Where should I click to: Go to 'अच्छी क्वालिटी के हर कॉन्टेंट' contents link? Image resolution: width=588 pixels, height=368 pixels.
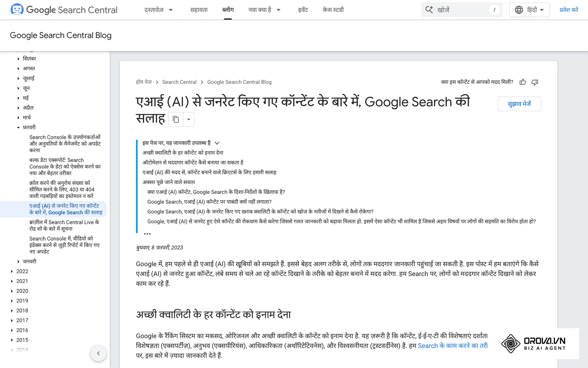pyautogui.click(x=183, y=153)
